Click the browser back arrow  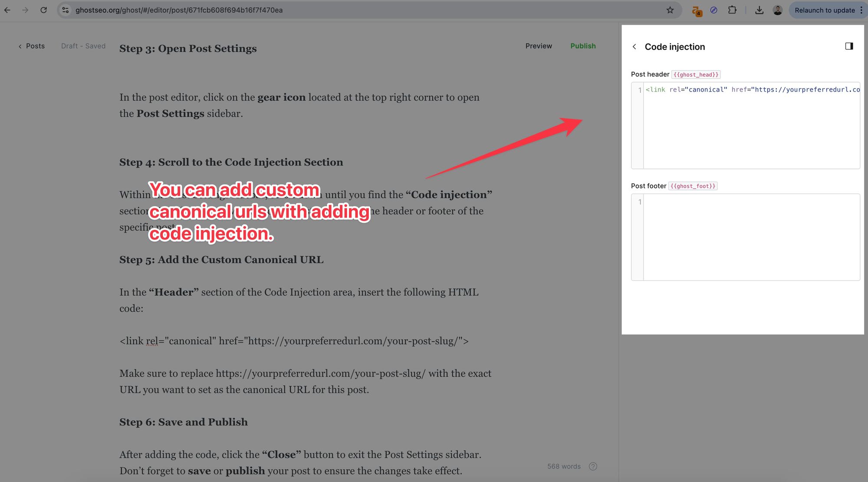point(7,10)
